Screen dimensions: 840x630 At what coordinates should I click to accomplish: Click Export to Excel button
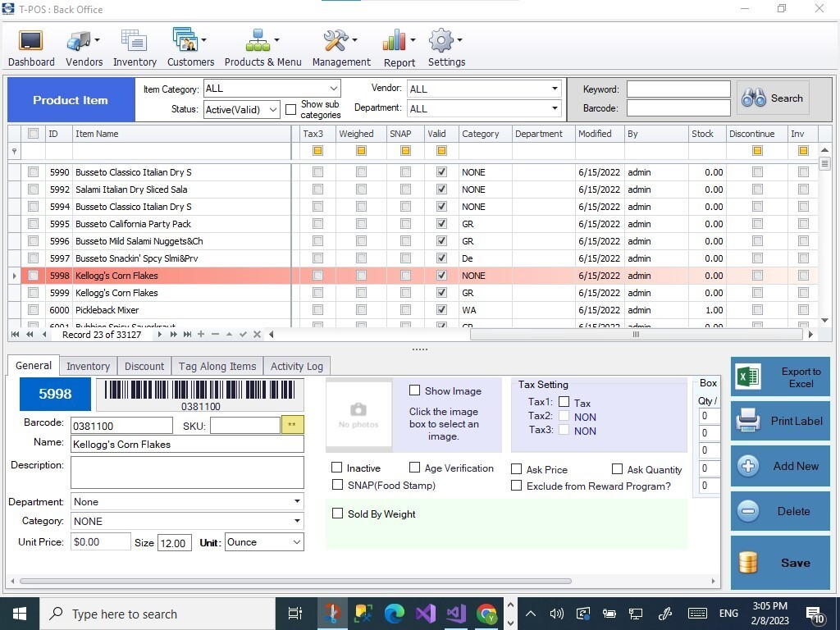point(780,377)
